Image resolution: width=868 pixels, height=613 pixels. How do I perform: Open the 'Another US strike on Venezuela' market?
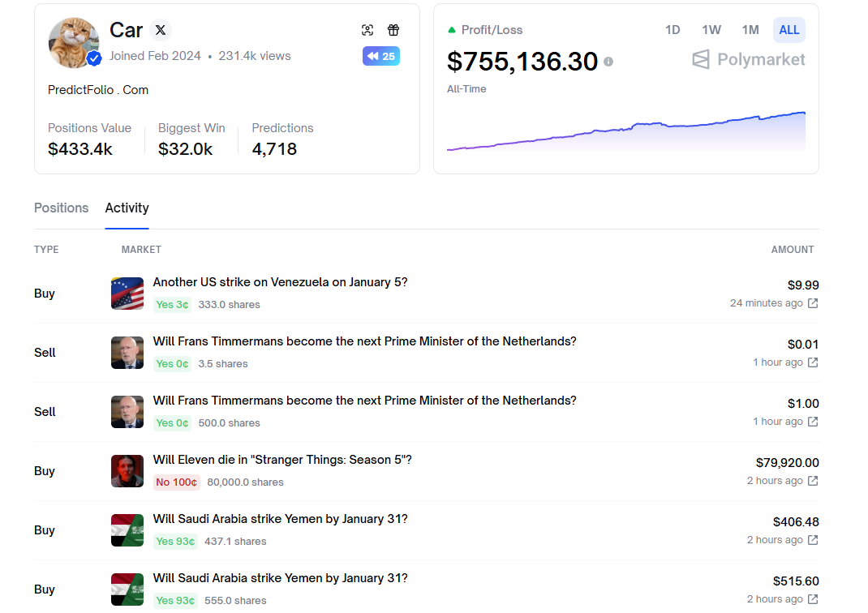[280, 282]
